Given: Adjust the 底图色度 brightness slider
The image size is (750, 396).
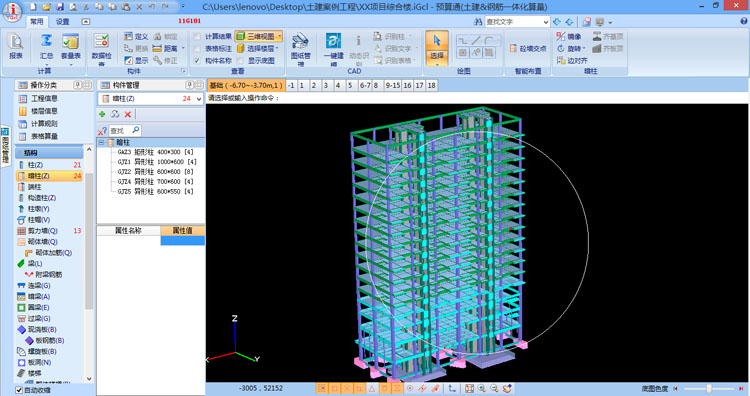Looking at the screenshot, I should point(708,389).
